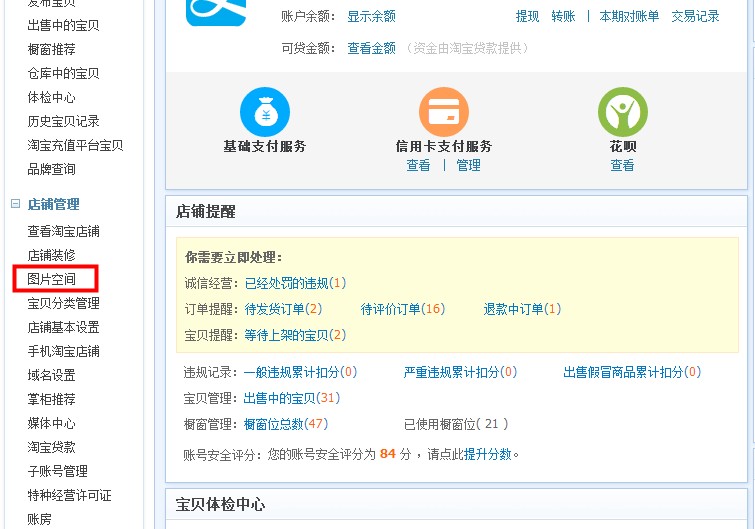
Task: Click the green Huabei icon
Action: click(623, 112)
